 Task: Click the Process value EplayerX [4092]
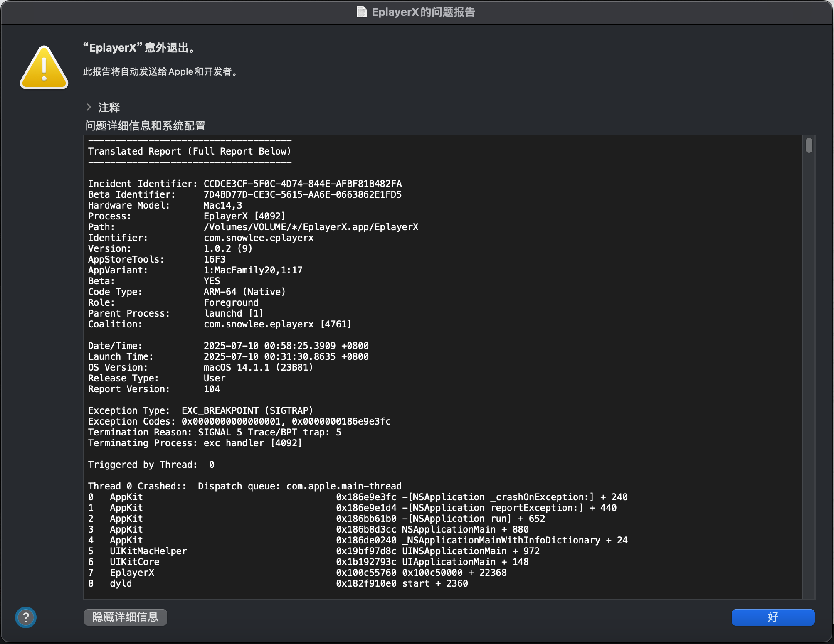click(244, 216)
